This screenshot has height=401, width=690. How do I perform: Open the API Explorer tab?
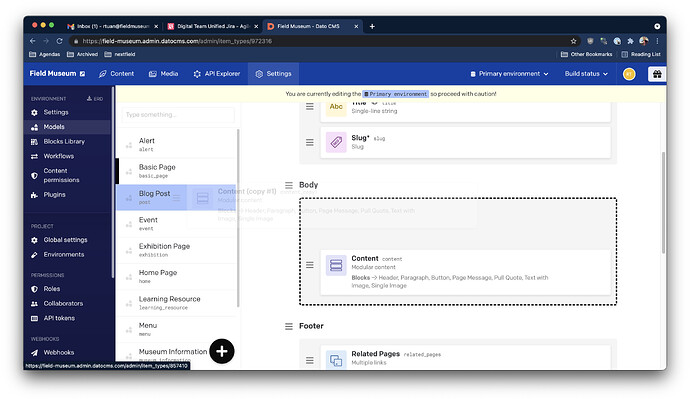pyautogui.click(x=217, y=74)
